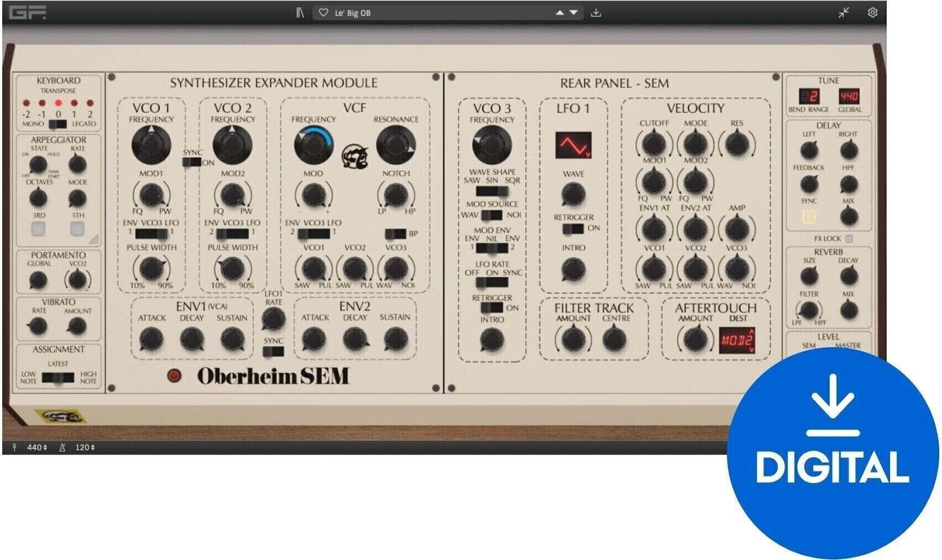Click the GF logo in top bar
This screenshot has width=942, height=560.
click(x=27, y=12)
